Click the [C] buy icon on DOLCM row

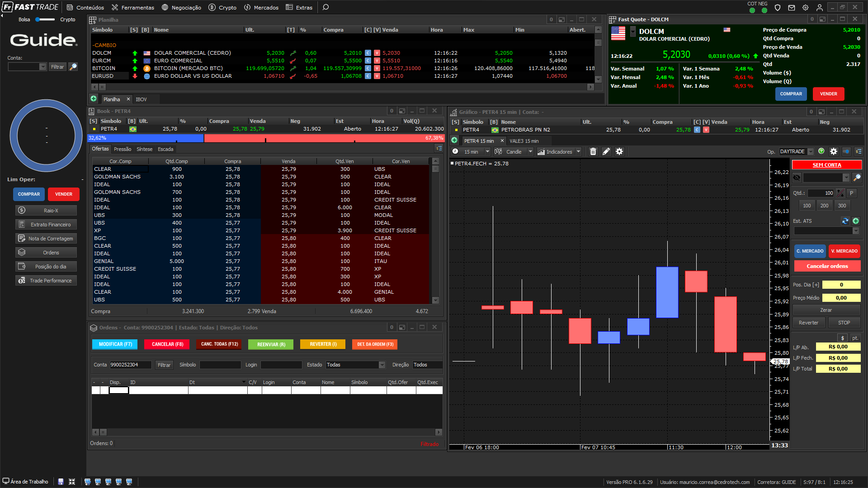(368, 53)
